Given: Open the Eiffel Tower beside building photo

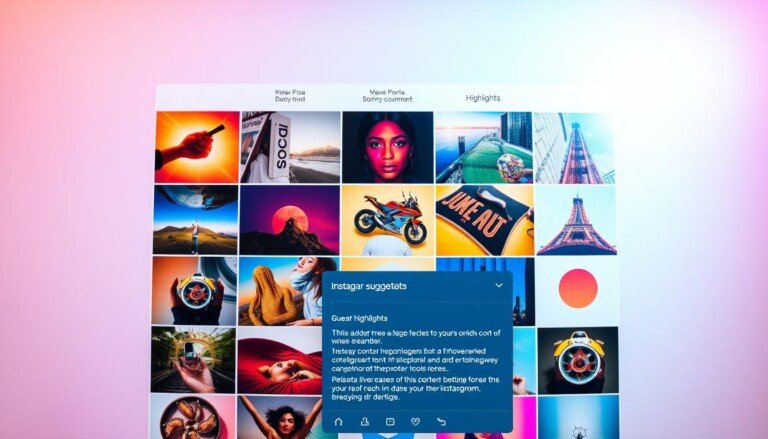Looking at the screenshot, I should pyautogui.click(x=574, y=147).
